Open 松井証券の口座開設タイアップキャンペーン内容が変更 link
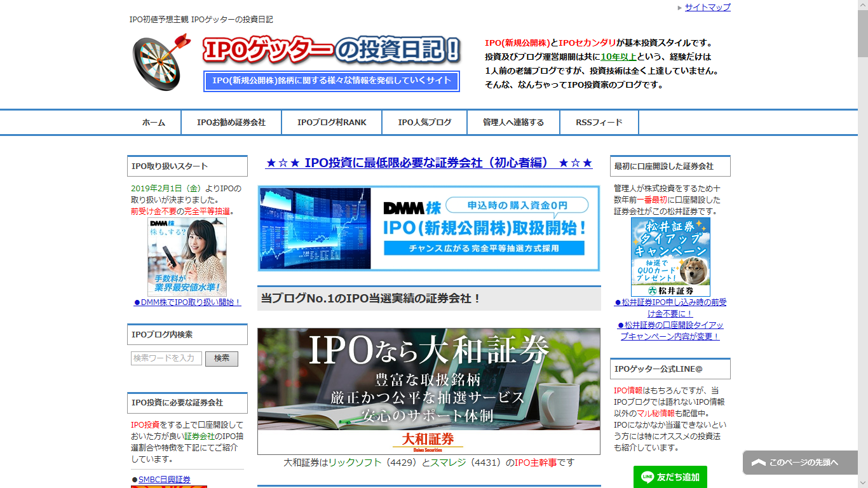This screenshot has height=488, width=868. 670,331
